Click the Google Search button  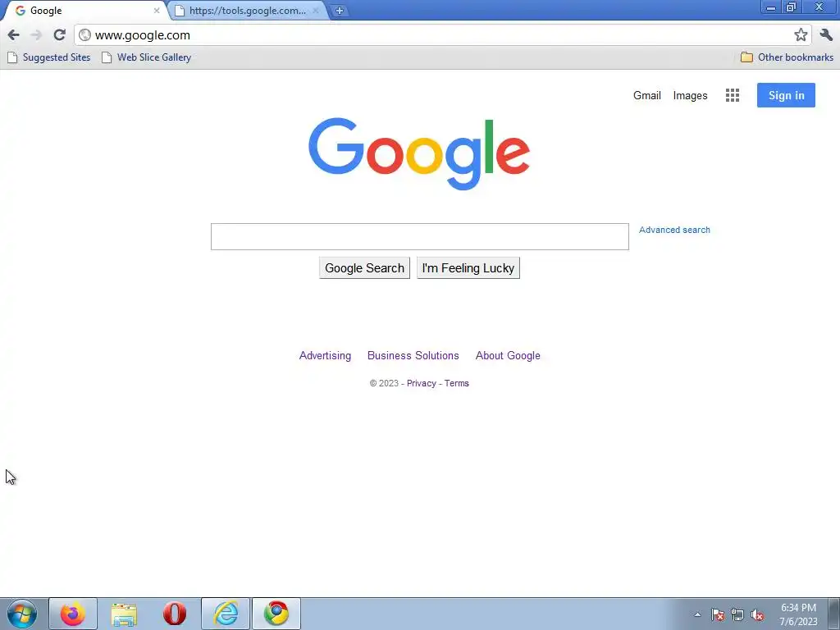coord(364,268)
